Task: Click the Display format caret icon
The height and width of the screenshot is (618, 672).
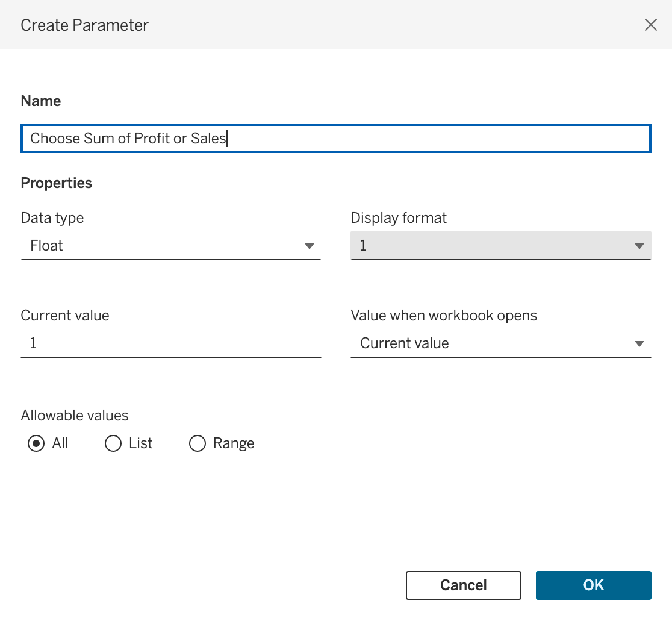Action: [638, 246]
